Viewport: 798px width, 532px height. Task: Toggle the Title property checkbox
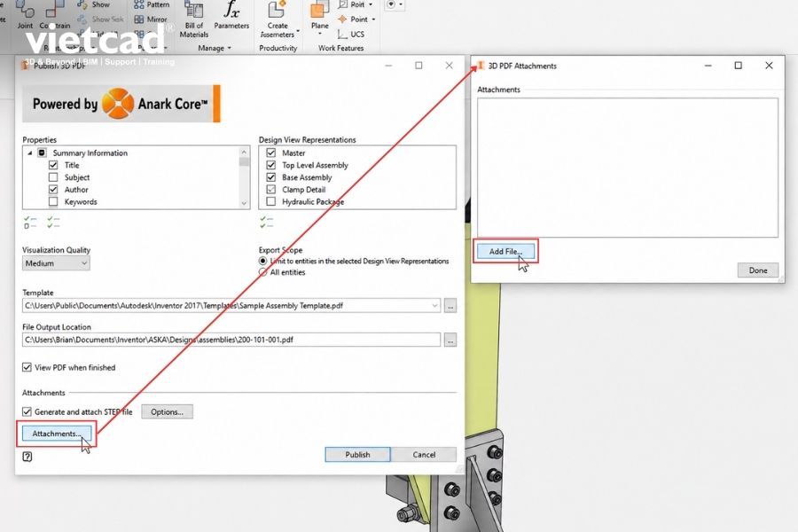click(x=53, y=165)
